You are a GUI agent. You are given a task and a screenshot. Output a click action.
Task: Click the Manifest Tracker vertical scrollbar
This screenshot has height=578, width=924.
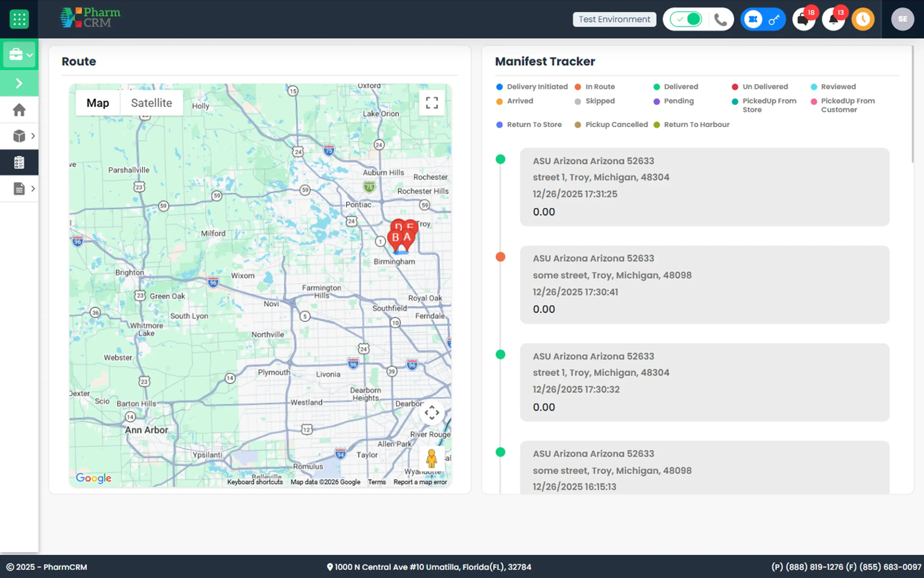click(912, 104)
